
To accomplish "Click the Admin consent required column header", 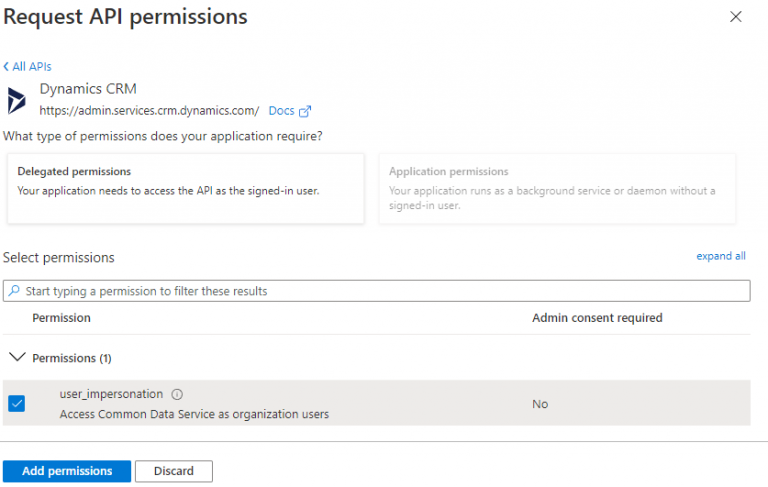I will click(x=597, y=318).
